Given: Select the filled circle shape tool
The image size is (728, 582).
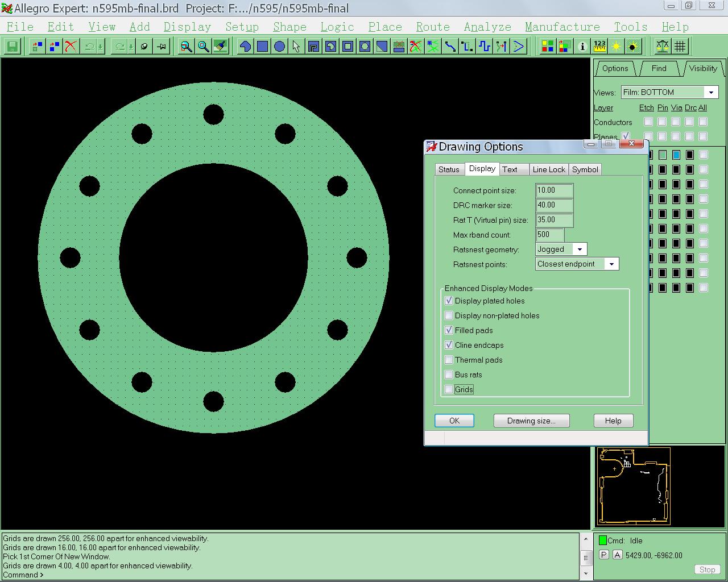Looking at the screenshot, I should 279,47.
